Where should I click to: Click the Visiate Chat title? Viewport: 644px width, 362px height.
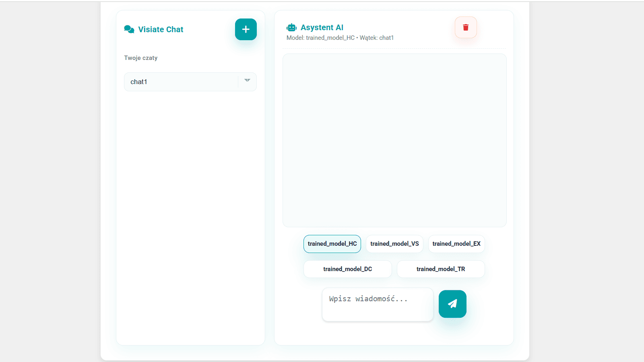[161, 29]
